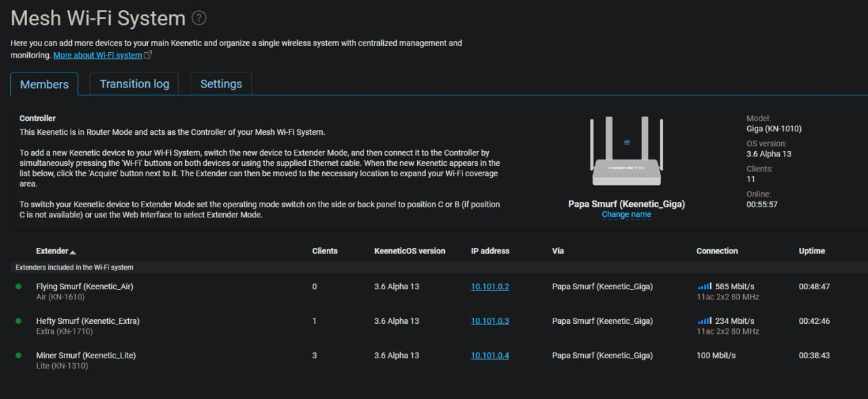This screenshot has height=399, width=868.
Task: Click the KeeneticOS version column header
Action: pyautogui.click(x=410, y=251)
